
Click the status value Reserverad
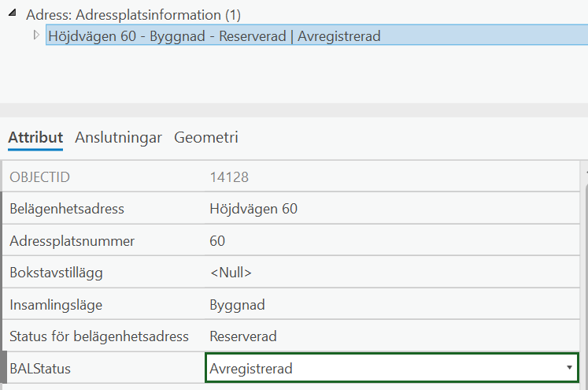pyautogui.click(x=243, y=336)
